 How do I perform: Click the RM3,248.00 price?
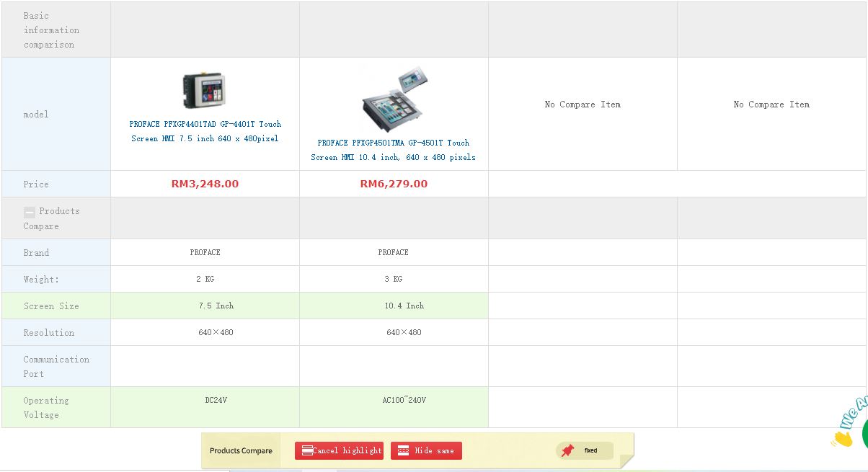pyautogui.click(x=205, y=184)
